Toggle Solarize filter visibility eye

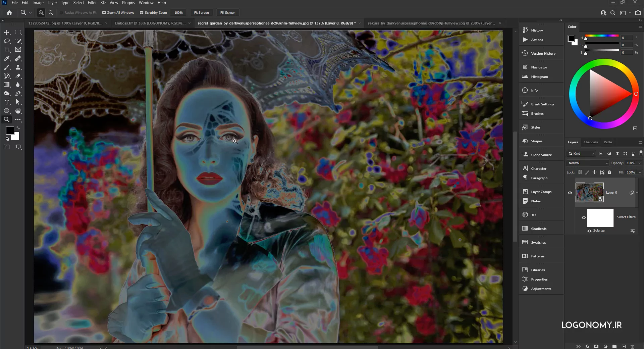[589, 231]
